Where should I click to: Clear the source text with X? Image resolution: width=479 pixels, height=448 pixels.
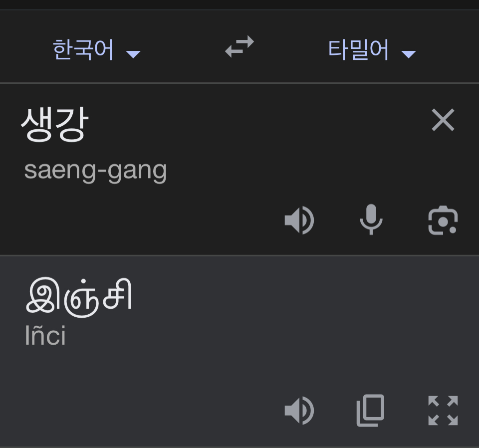click(443, 120)
